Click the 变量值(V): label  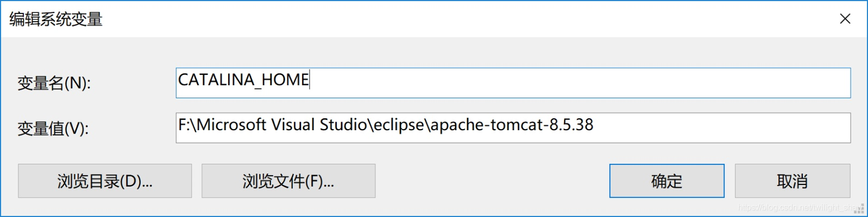pyautogui.click(x=53, y=129)
